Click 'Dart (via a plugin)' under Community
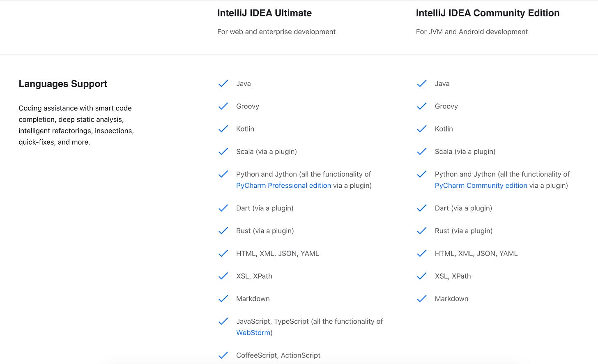This screenshot has height=364, width=598. point(464,208)
